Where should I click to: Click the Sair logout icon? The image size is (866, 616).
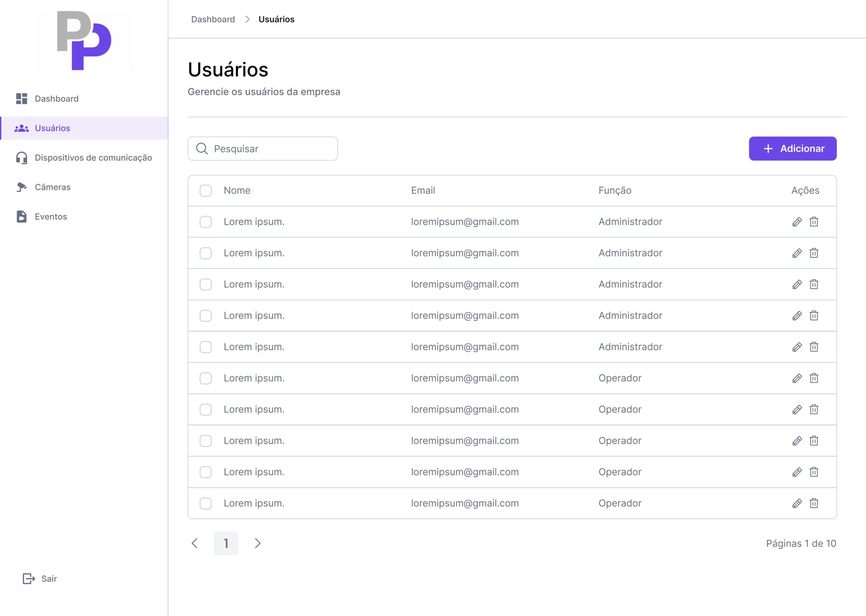coord(29,578)
